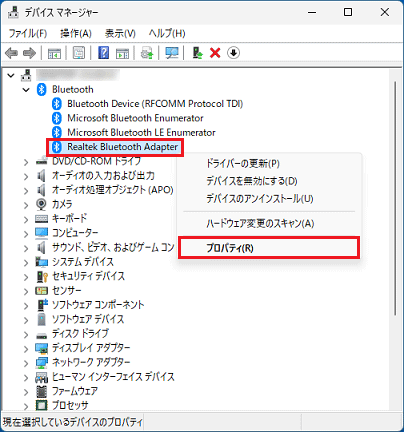Click the processor category icon
Screen dimensions: 404x432
pos(41,405)
